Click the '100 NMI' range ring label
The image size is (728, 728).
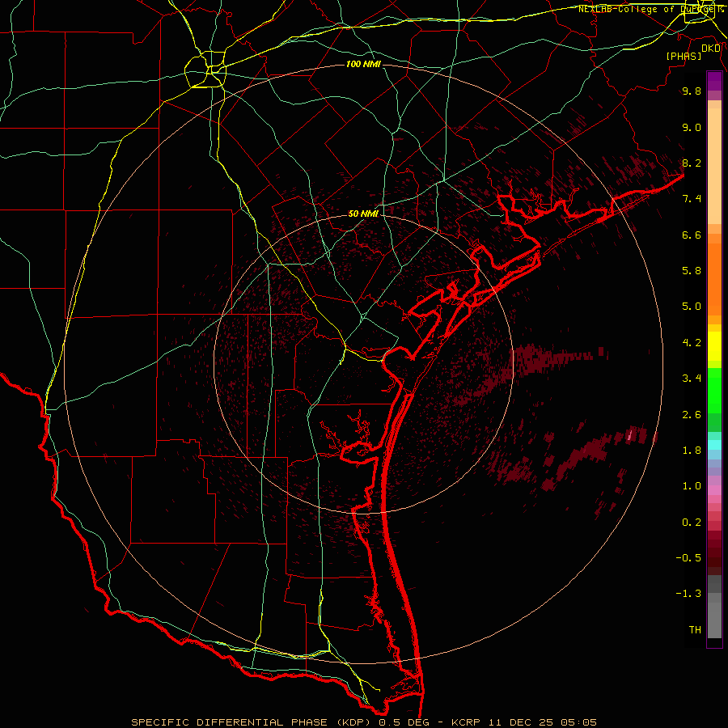click(363, 64)
